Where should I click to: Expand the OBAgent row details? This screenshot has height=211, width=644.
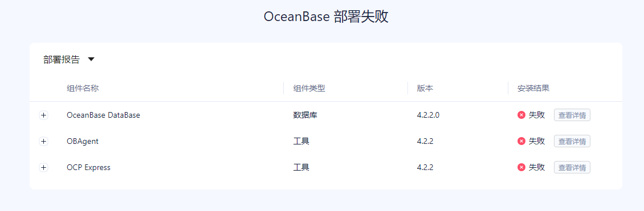coord(43,142)
